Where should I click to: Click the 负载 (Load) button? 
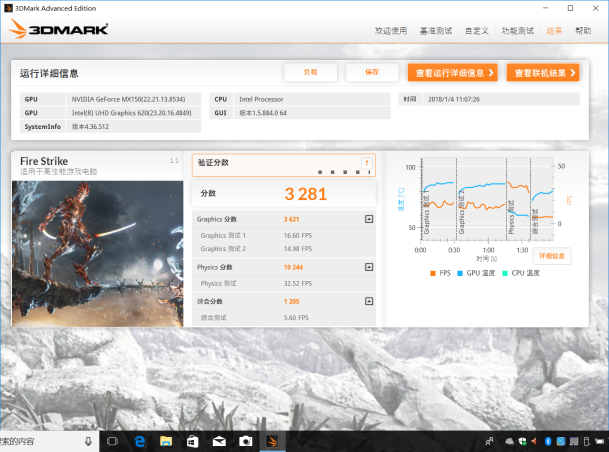(x=310, y=72)
